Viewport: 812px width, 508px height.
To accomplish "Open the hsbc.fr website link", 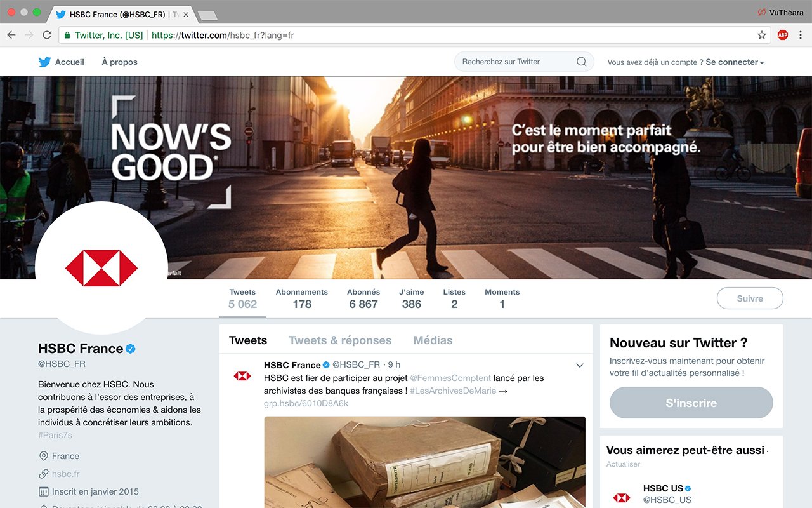I will [x=66, y=474].
